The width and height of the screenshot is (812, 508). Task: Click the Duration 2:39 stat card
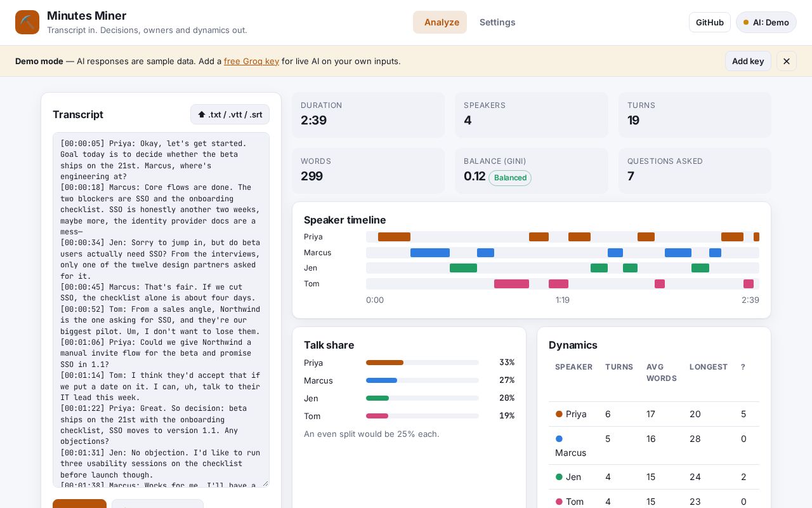click(369, 115)
